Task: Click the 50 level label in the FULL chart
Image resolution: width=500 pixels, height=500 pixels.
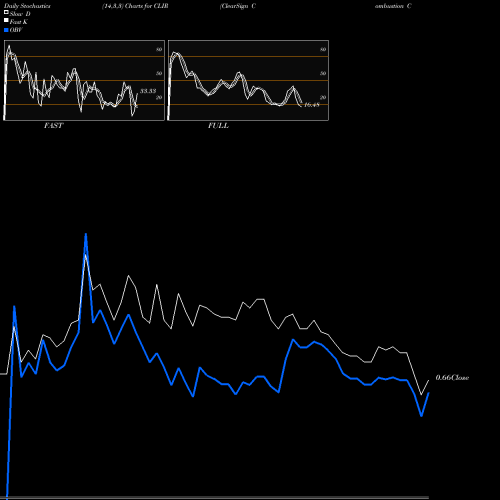Action: click(323, 73)
